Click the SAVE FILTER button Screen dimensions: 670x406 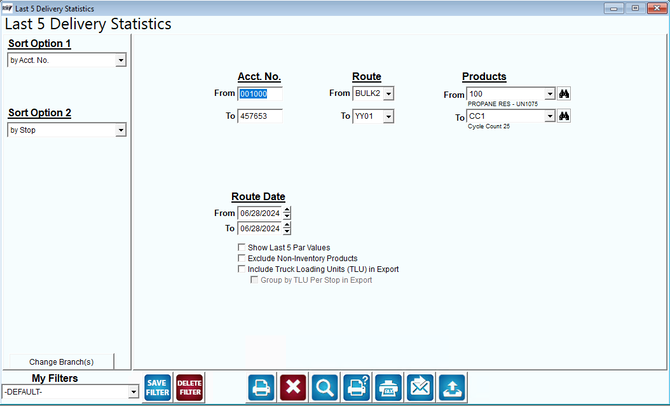158,388
